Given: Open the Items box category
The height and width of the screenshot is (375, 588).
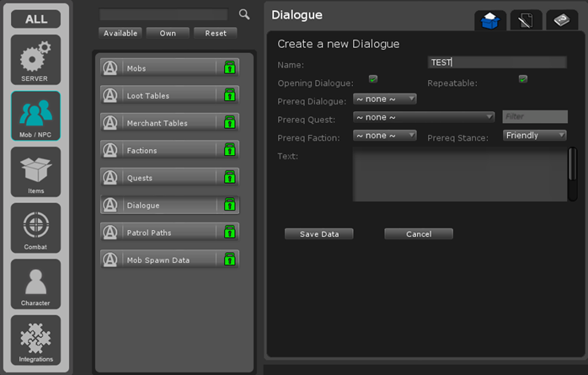Looking at the screenshot, I should [35, 172].
